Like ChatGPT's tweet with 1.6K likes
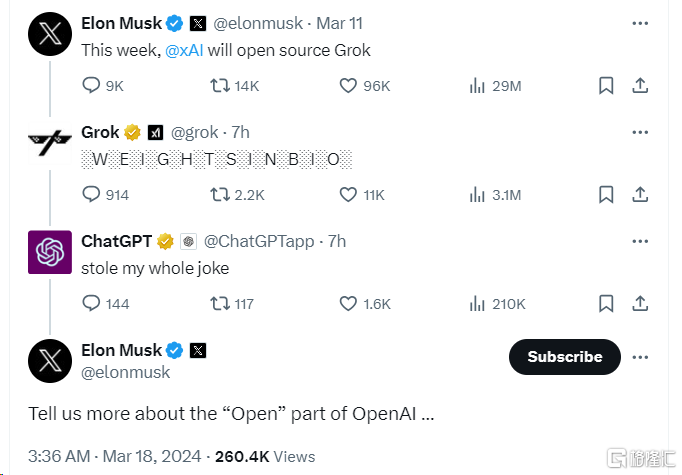This screenshot has width=682, height=475. tap(349, 303)
